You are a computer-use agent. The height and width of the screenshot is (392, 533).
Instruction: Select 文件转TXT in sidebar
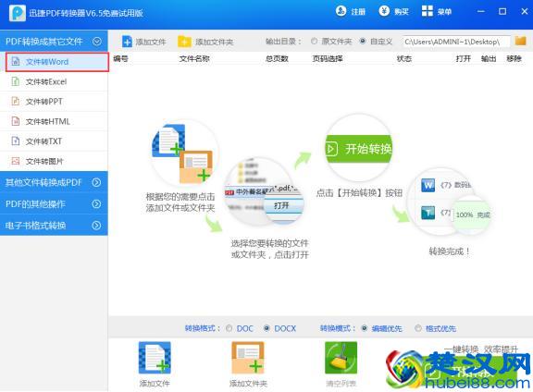tap(54, 141)
